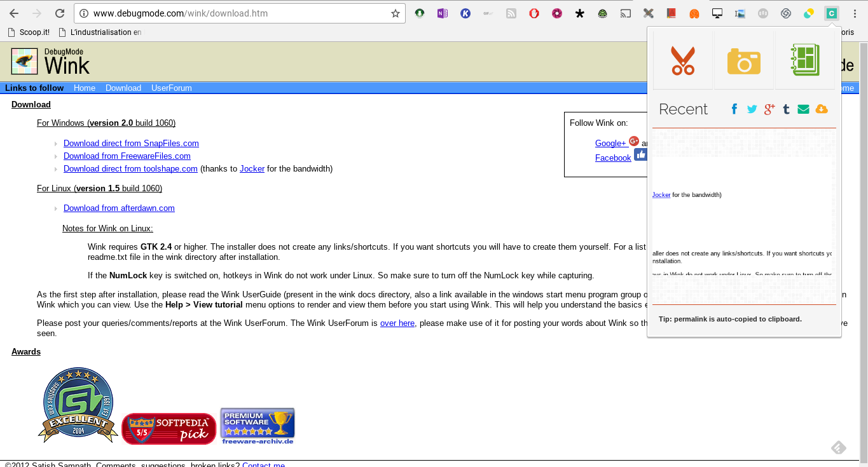The height and width of the screenshot is (467, 868).
Task: Click the orange cloud download icon
Action: point(822,109)
